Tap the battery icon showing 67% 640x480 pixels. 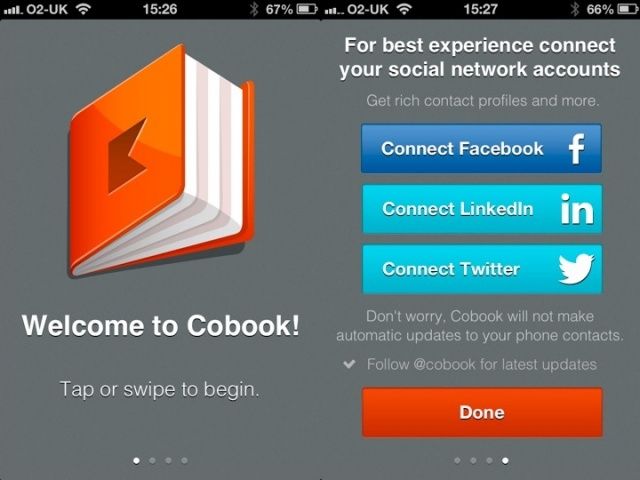click(x=307, y=9)
